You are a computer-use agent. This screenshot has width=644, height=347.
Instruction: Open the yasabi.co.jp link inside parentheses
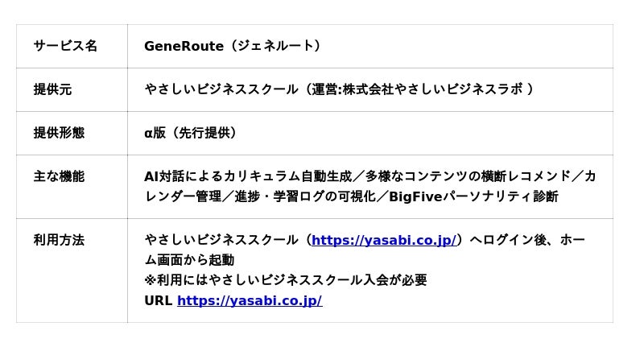pyautogui.click(x=384, y=240)
